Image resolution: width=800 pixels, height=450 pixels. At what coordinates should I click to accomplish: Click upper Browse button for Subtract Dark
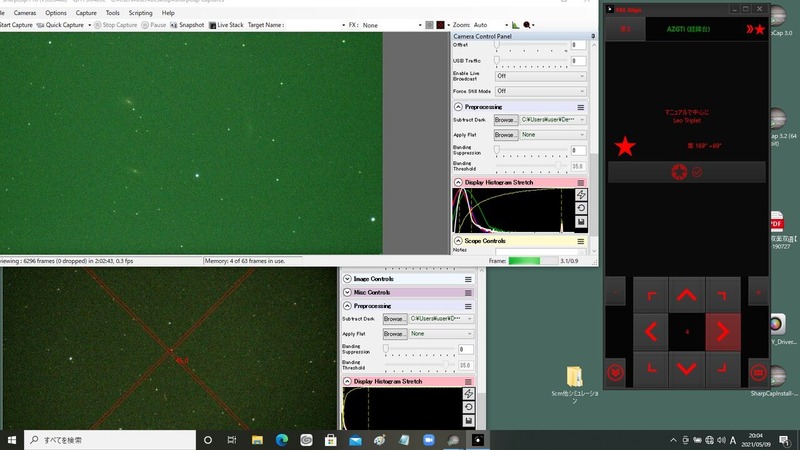(x=506, y=120)
